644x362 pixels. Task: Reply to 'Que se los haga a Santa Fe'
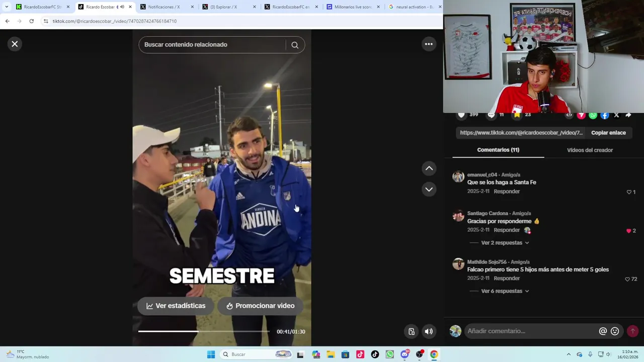coord(507,192)
